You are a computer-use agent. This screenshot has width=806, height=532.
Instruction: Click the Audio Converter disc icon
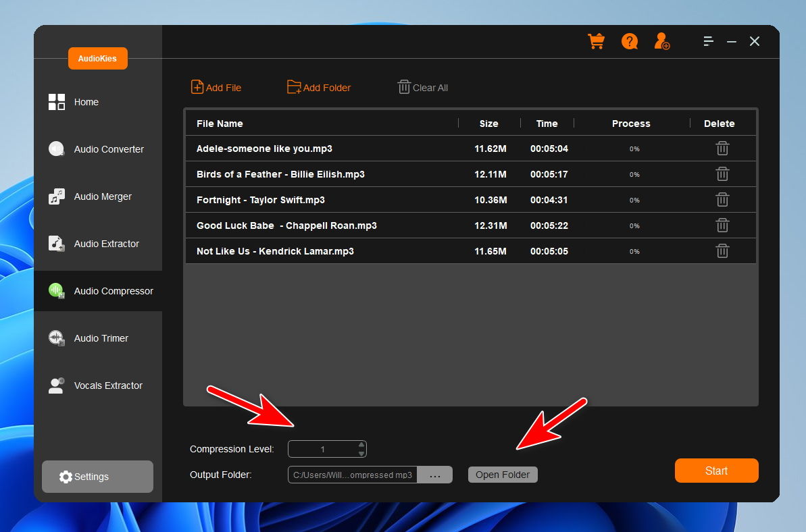coord(57,149)
